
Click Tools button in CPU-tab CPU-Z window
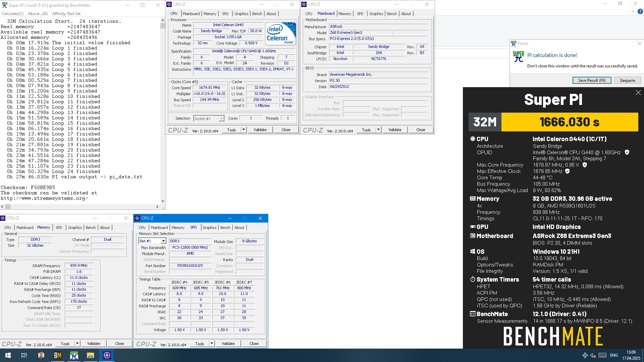click(231, 130)
